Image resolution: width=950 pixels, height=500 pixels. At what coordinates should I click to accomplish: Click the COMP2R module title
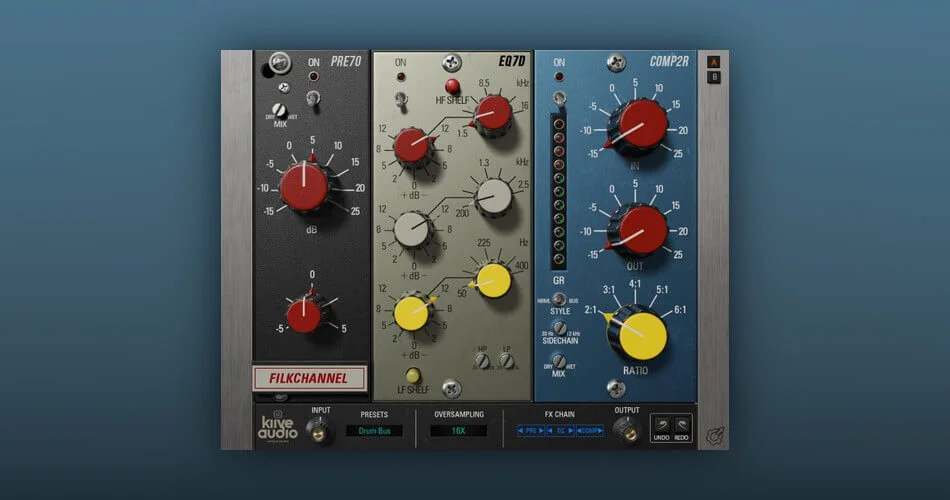(669, 61)
